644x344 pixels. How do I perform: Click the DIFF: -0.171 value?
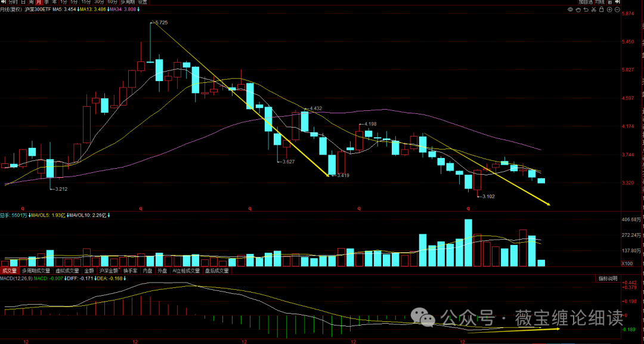click(80, 278)
